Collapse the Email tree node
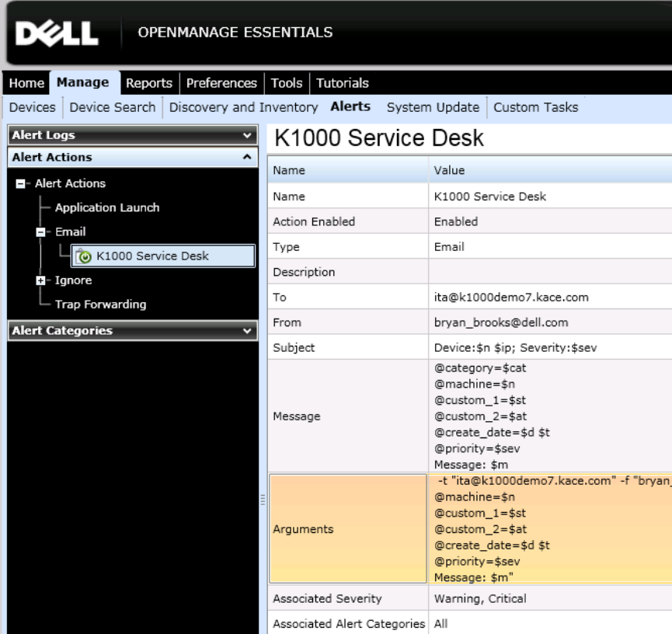 40,232
